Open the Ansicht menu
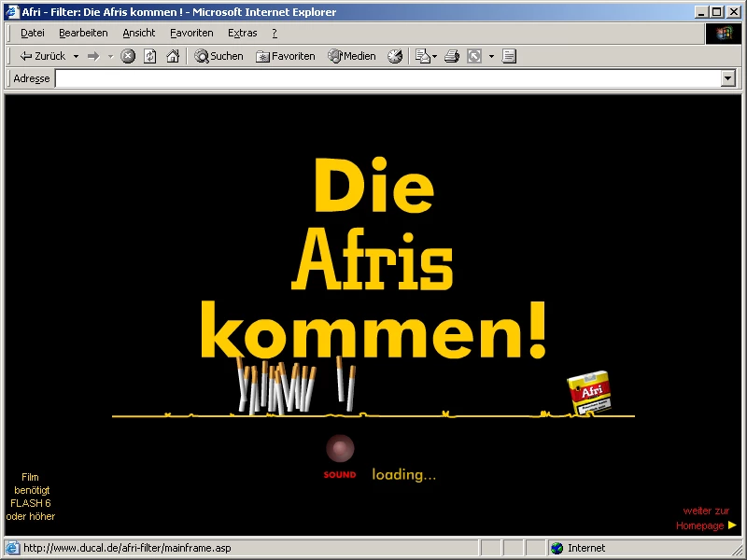This screenshot has width=747, height=560. (x=139, y=33)
